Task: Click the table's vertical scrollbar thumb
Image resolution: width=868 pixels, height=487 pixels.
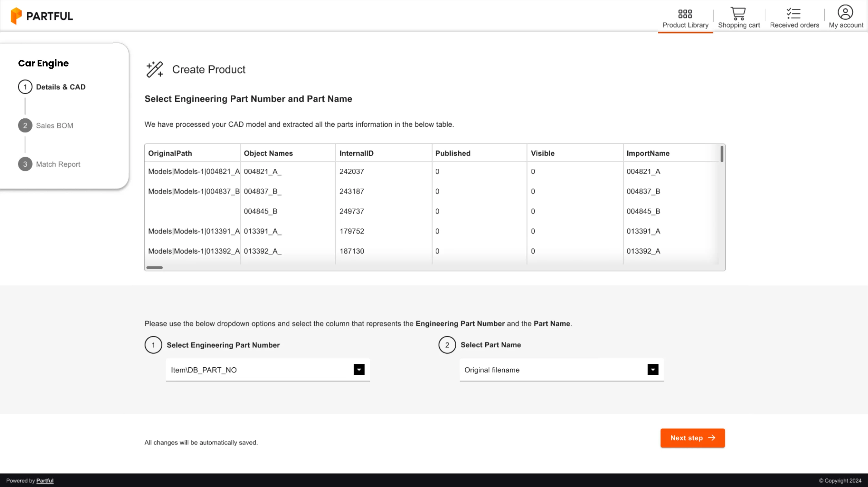Action: tap(722, 154)
